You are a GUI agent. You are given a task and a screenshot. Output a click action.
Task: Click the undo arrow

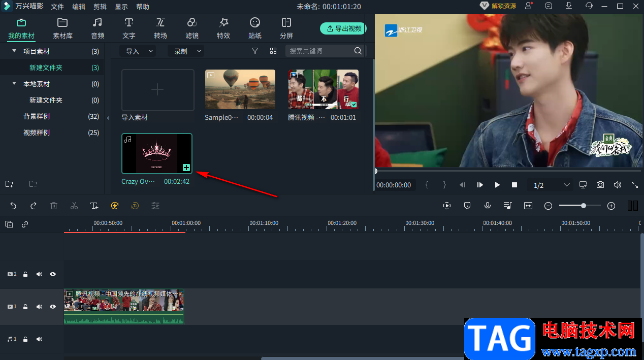coord(13,206)
